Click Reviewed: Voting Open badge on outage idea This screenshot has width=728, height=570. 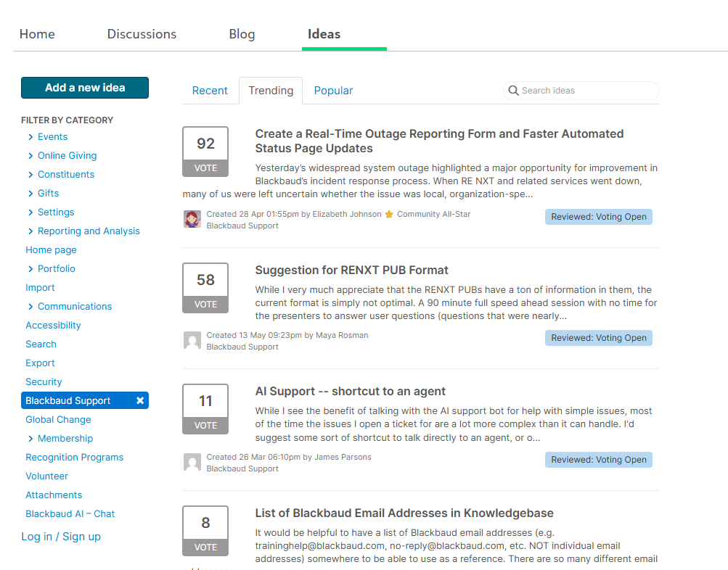tap(599, 217)
